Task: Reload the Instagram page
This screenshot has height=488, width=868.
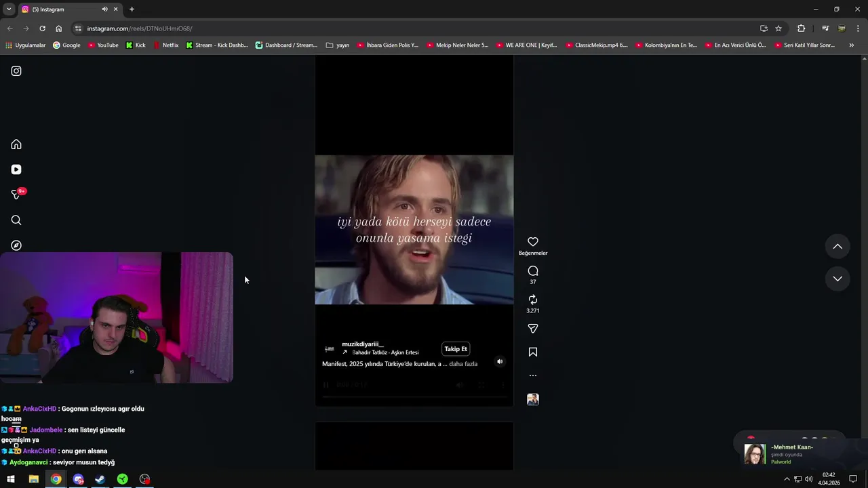Action: click(x=42, y=28)
